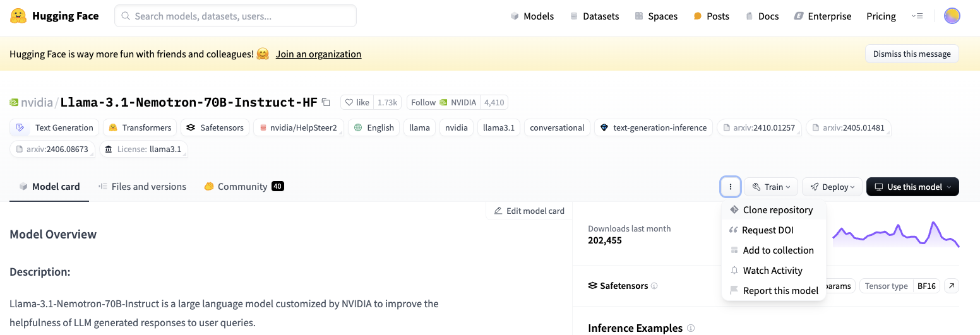The width and height of the screenshot is (980, 335).
Task: Click the nvidia tag
Action: [x=457, y=127]
